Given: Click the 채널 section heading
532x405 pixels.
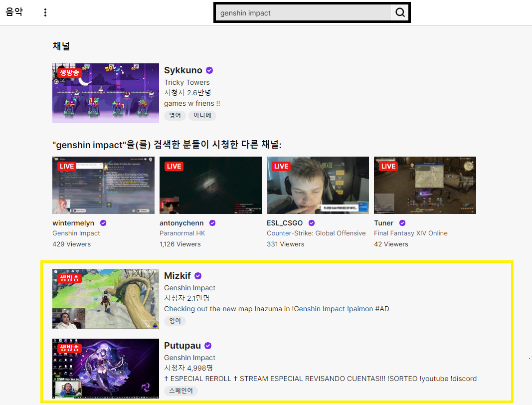Looking at the screenshot, I should click(x=61, y=46).
